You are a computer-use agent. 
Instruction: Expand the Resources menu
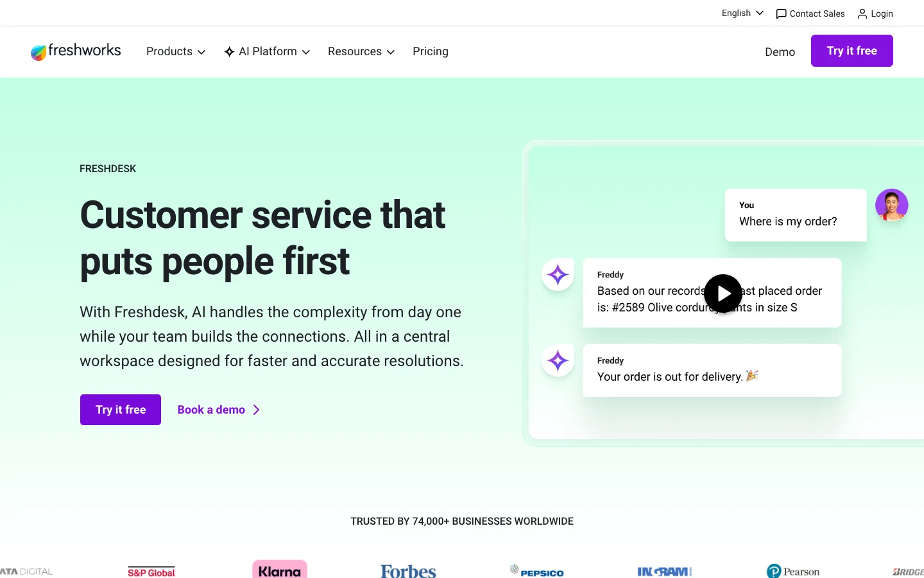point(361,51)
